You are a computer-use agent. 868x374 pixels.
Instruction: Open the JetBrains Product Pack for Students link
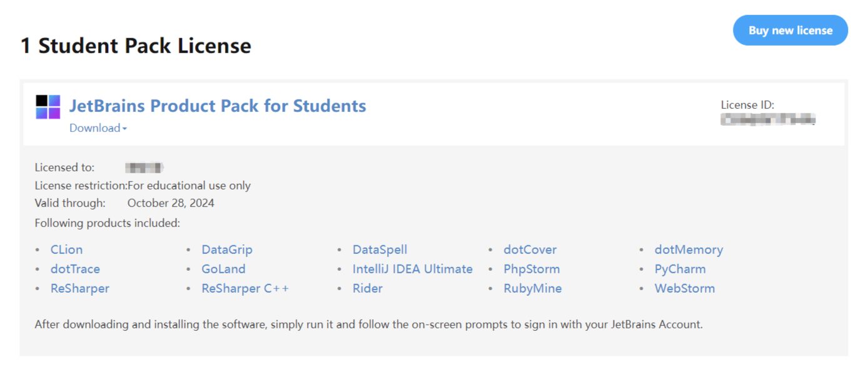point(218,106)
